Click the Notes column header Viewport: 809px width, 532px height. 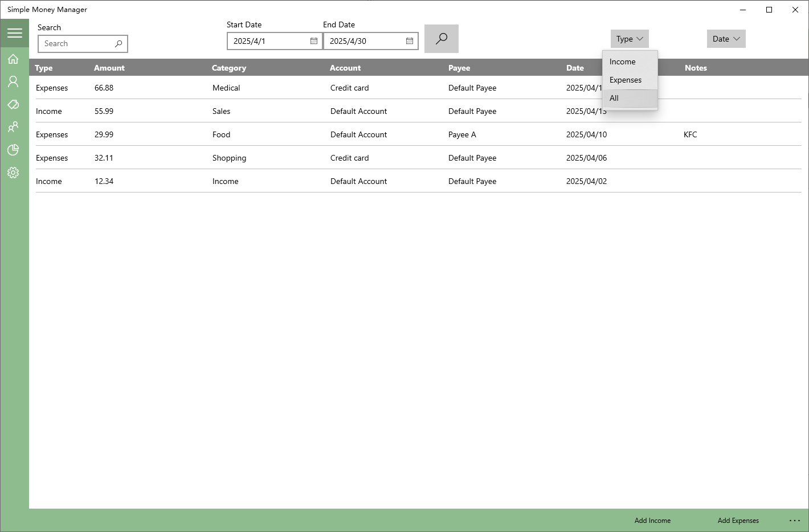[696, 68]
